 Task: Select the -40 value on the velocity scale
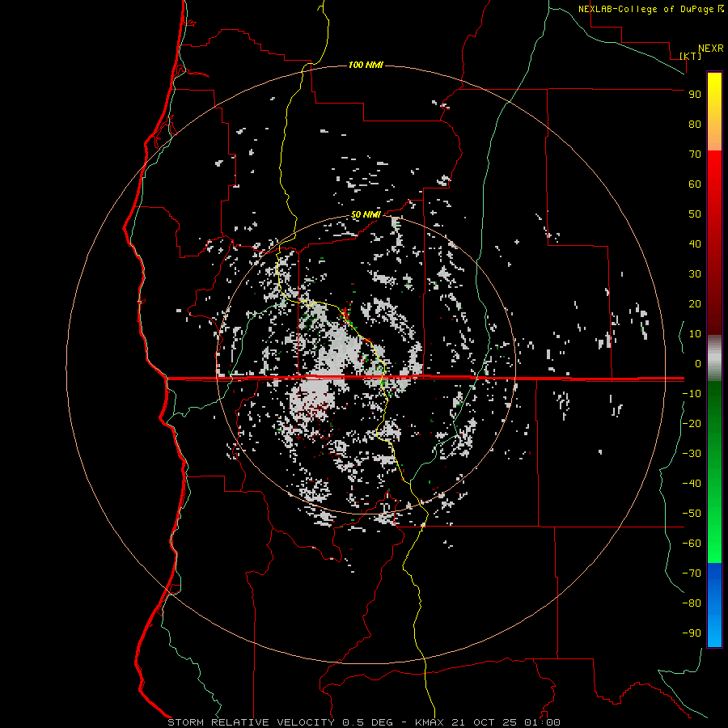pos(692,484)
